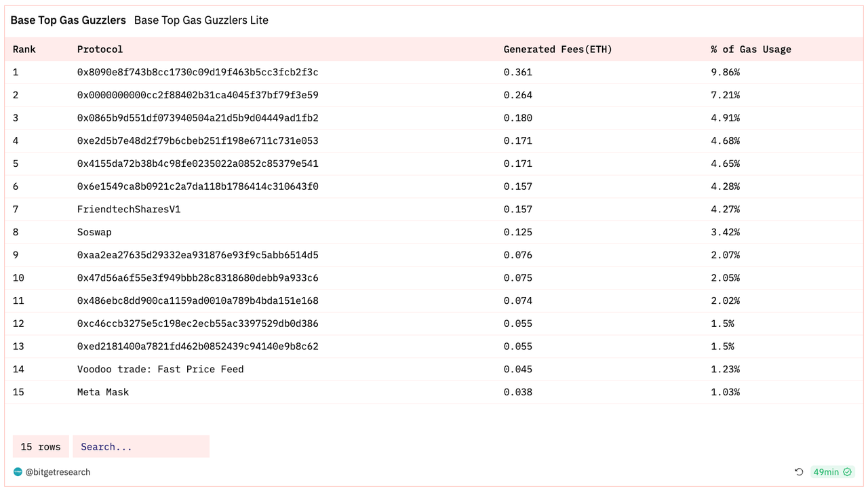The height and width of the screenshot is (491, 868).
Task: Click the refresh query icon
Action: click(799, 472)
